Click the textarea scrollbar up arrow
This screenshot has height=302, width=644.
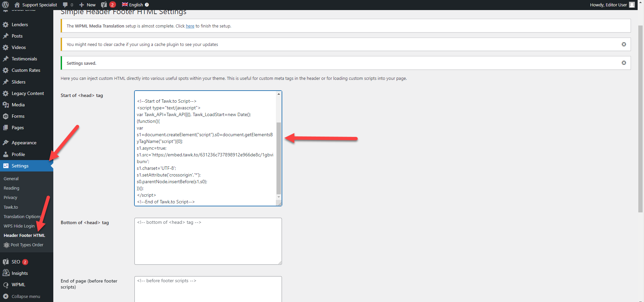[x=279, y=94]
